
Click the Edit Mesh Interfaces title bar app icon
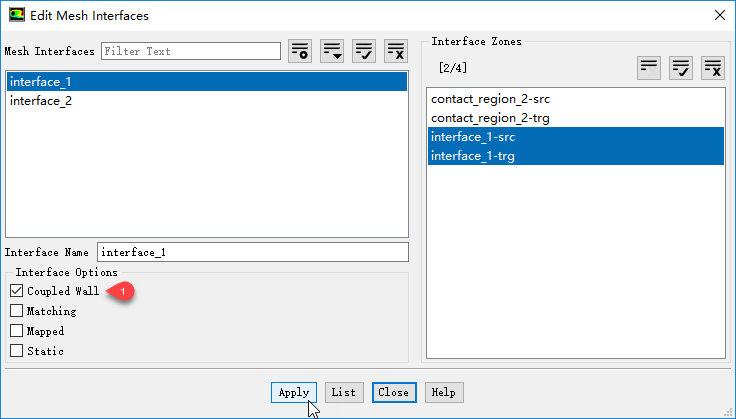pos(15,16)
